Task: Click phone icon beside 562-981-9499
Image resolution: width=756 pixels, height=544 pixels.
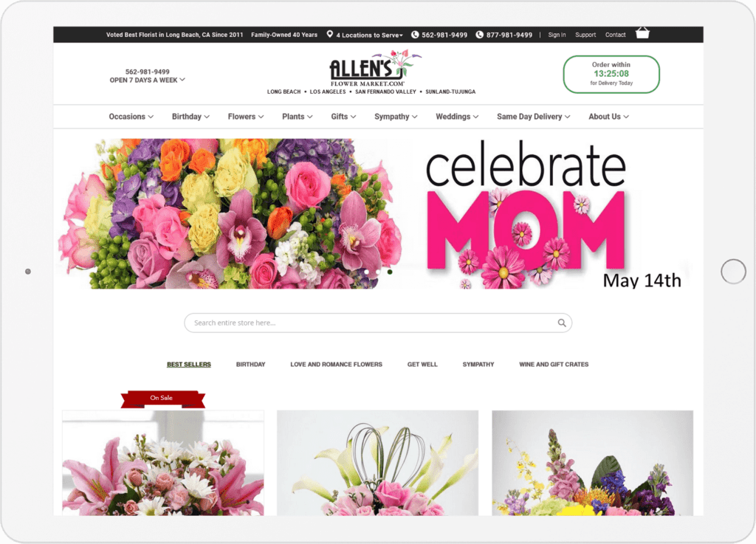Action: click(x=415, y=35)
